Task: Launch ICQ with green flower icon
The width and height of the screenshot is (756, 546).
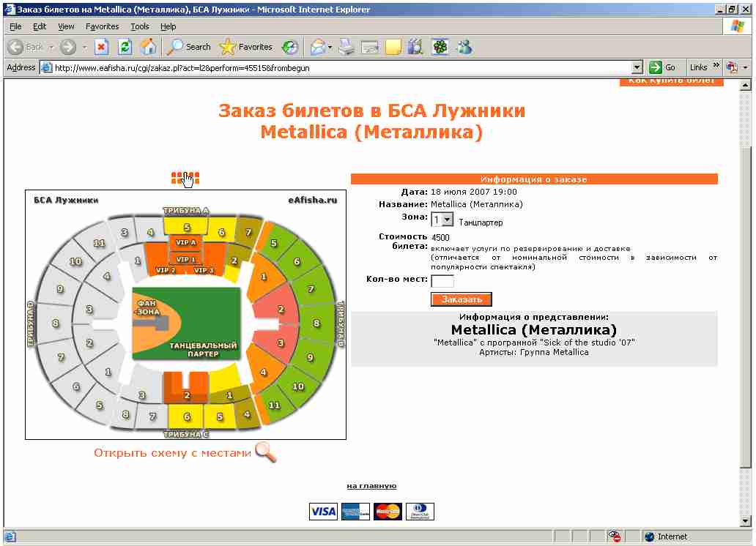Action: [x=440, y=47]
